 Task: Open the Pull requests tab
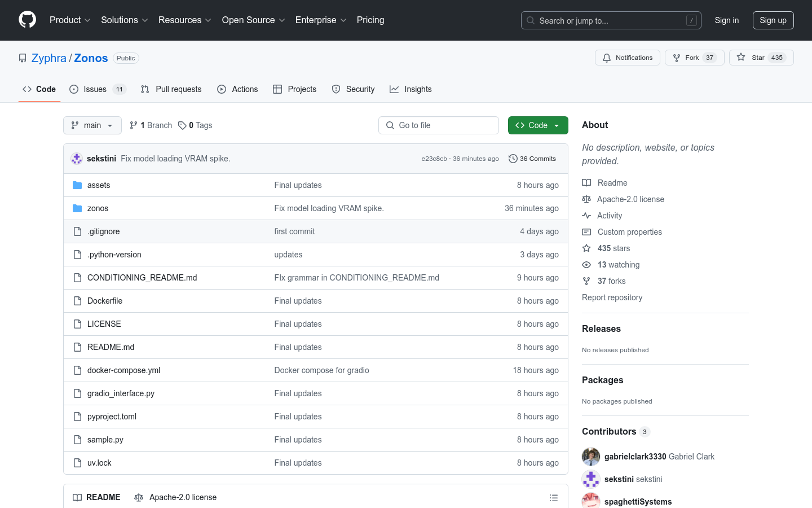coord(171,89)
